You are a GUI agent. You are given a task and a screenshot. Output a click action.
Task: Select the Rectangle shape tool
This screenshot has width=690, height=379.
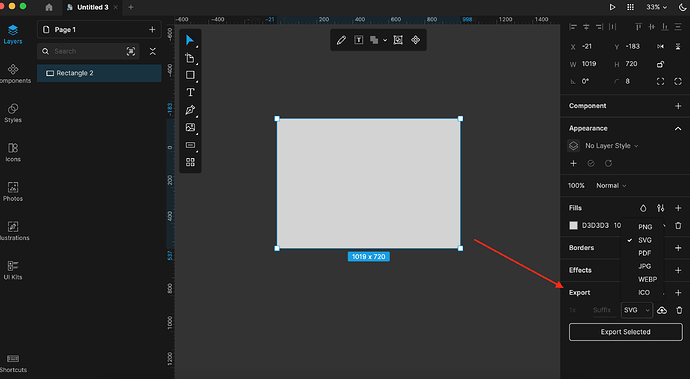pos(190,75)
